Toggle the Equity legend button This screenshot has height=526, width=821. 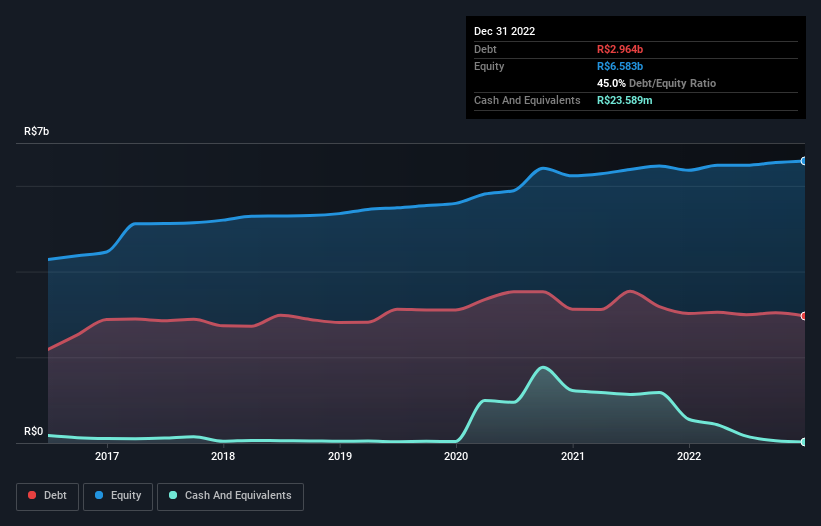click(x=118, y=496)
